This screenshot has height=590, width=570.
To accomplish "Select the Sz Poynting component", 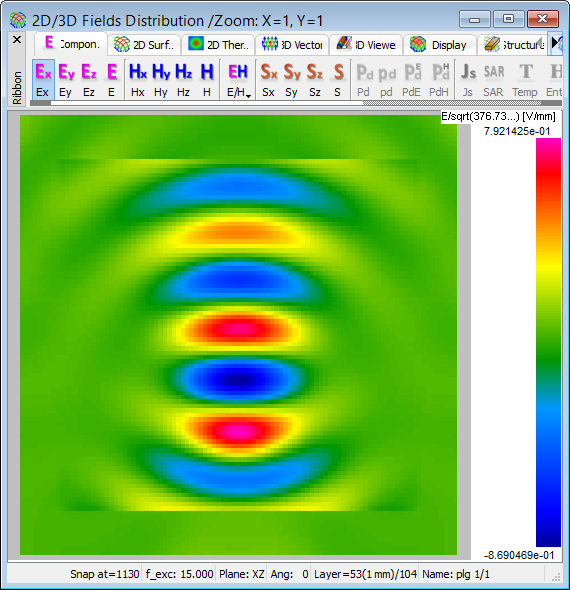I will pos(315,80).
